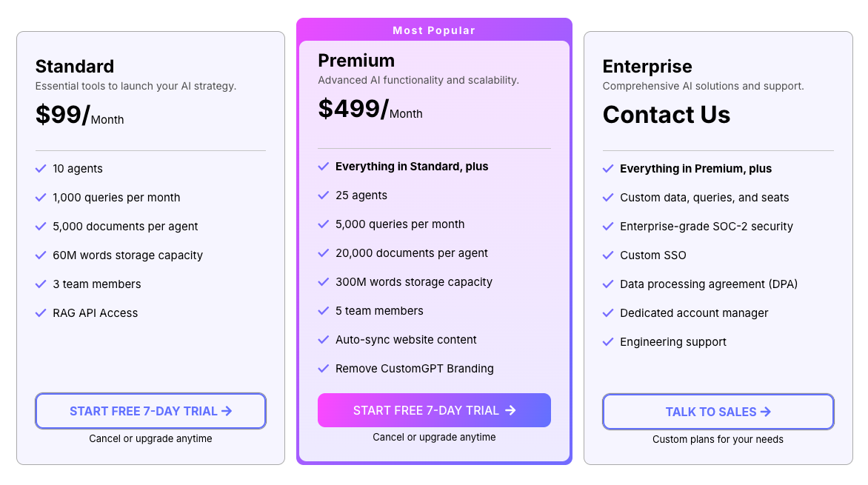Click the "Contact Us" Enterprise heading
Image resolution: width=868 pixels, height=485 pixels.
[x=667, y=115]
